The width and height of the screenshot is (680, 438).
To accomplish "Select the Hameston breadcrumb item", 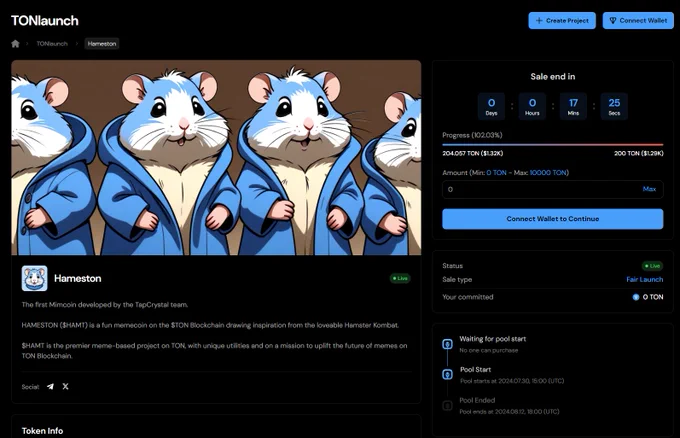I will click(102, 44).
